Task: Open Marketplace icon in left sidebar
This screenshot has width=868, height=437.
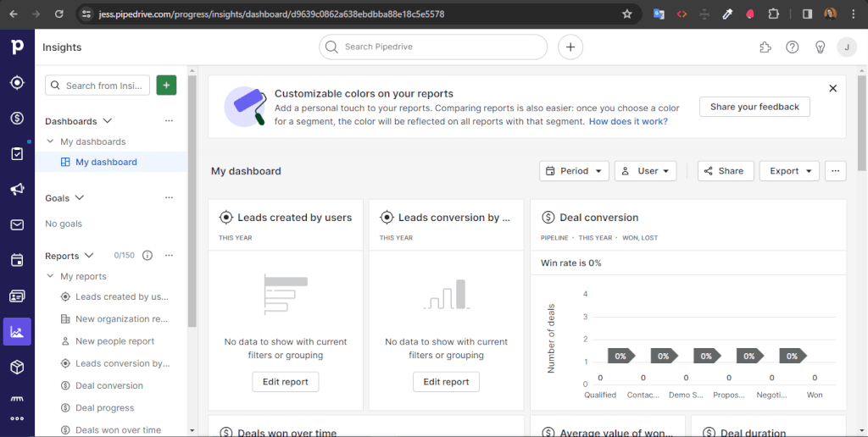Action: (17, 399)
